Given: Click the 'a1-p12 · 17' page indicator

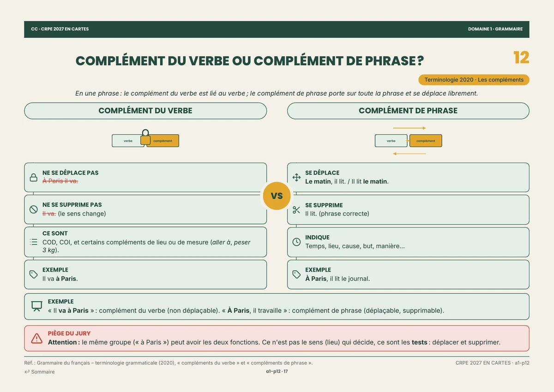Looking at the screenshot, I should point(277,371).
